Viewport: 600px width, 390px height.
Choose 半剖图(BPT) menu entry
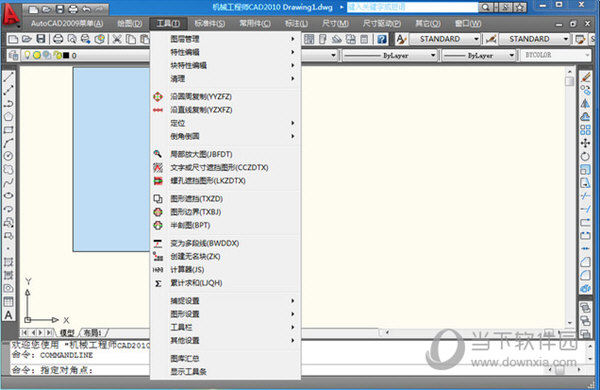[225, 225]
